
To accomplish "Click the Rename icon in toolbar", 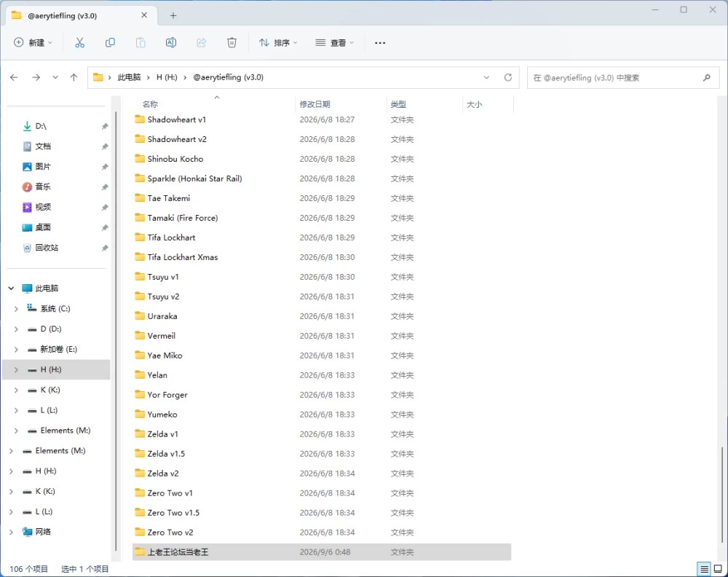I will (x=171, y=43).
